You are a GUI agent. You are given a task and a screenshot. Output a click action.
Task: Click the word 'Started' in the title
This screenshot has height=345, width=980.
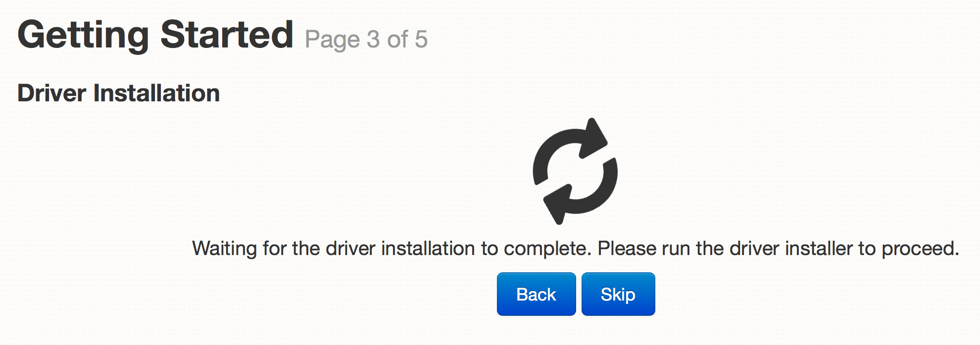227,35
